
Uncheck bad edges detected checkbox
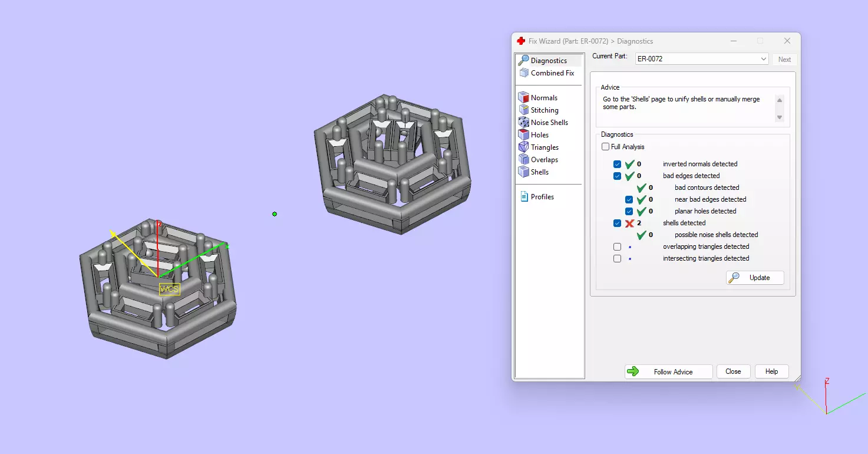pyautogui.click(x=617, y=176)
